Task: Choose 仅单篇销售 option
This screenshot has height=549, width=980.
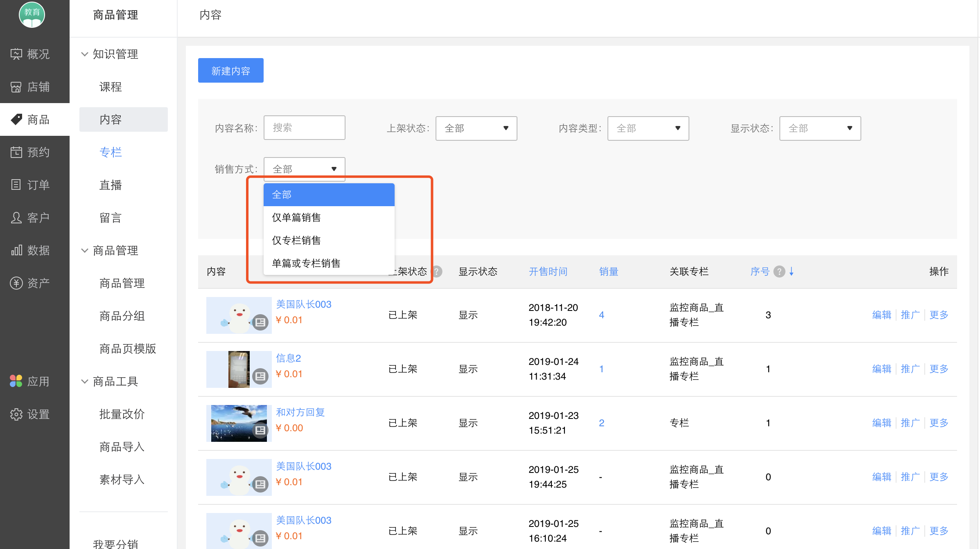Action: (329, 218)
